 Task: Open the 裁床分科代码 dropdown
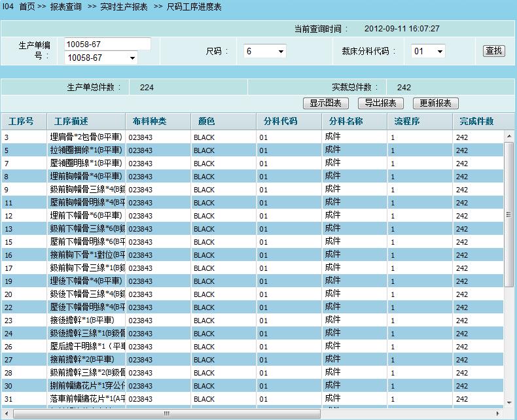(428, 51)
